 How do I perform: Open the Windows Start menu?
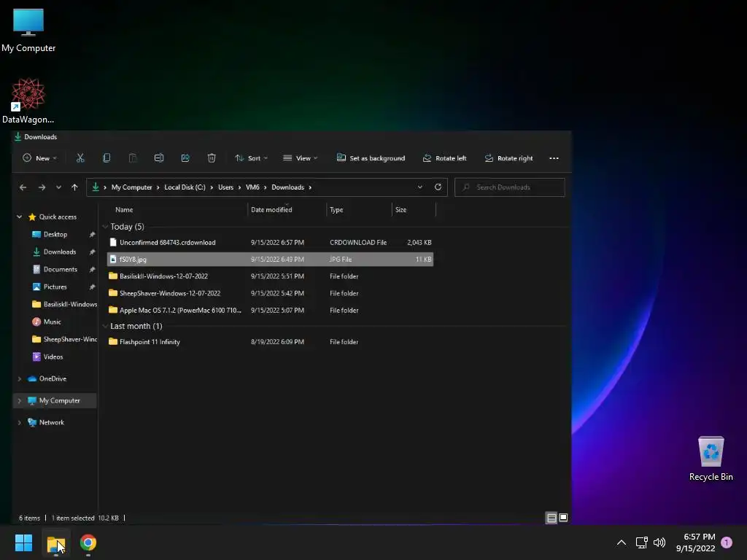pyautogui.click(x=23, y=542)
